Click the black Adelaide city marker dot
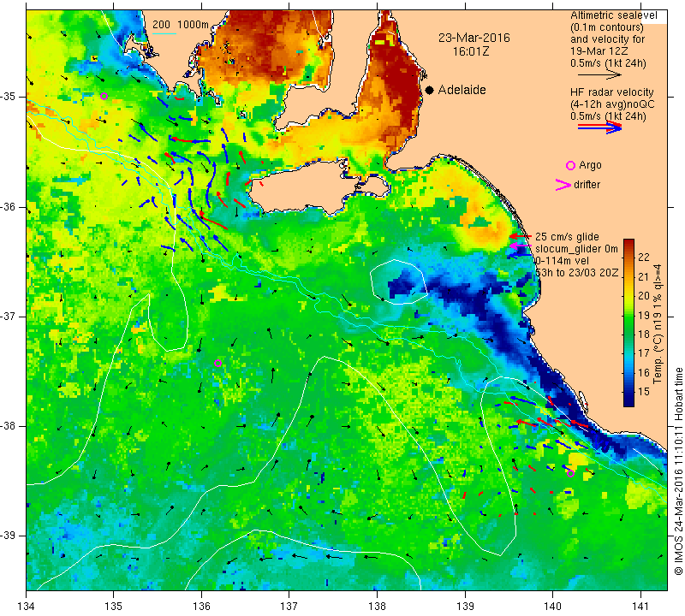Screen dimensions: 685x616 click(430, 90)
